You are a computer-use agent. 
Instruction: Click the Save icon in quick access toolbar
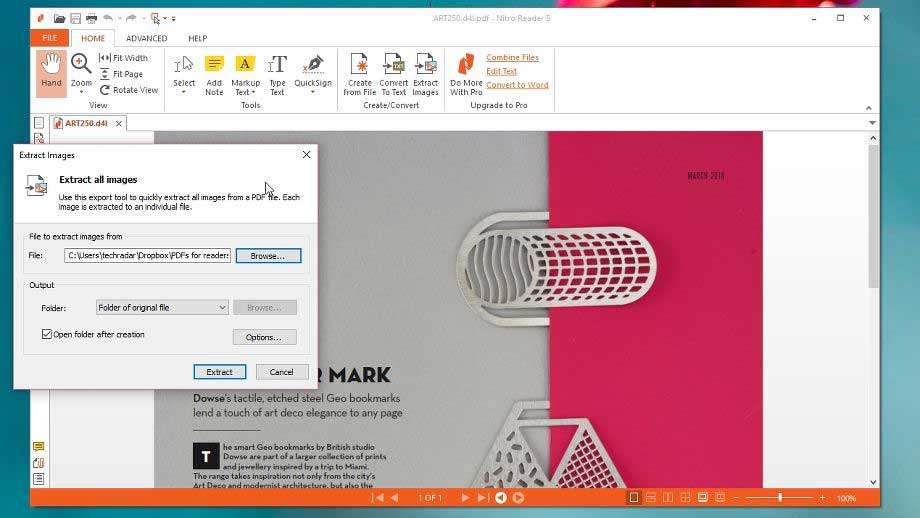click(x=76, y=19)
